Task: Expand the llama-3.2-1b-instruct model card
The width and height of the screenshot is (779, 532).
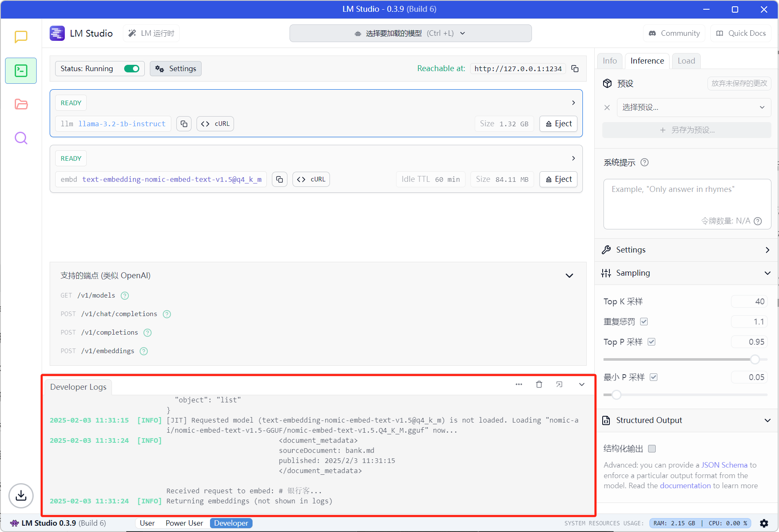Action: (573, 103)
